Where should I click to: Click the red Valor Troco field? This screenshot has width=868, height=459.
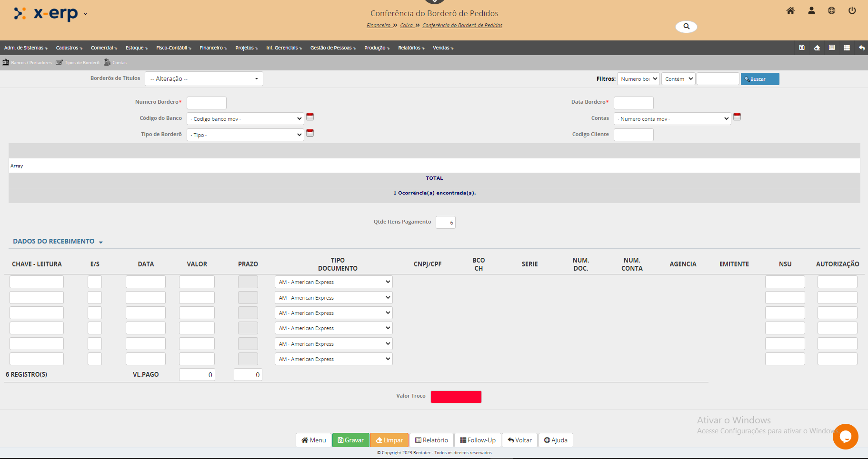pyautogui.click(x=456, y=397)
